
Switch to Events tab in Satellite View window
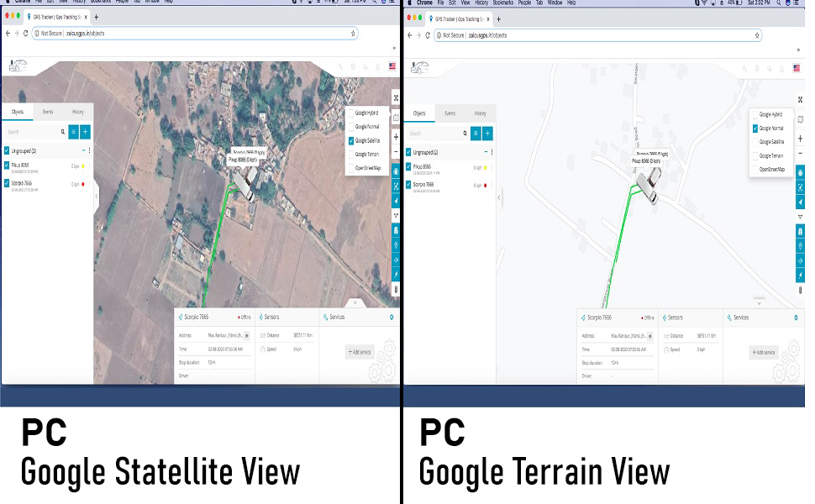[x=48, y=112]
